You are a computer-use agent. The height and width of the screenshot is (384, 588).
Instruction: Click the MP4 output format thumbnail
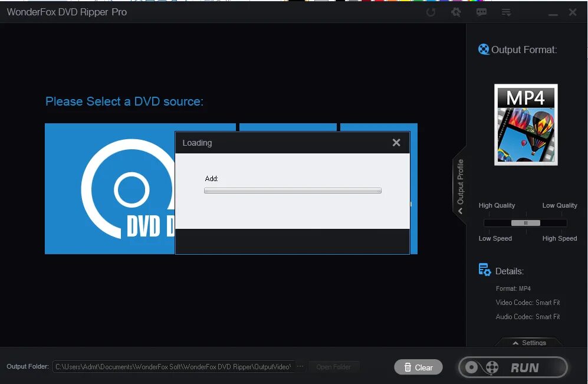pos(525,124)
